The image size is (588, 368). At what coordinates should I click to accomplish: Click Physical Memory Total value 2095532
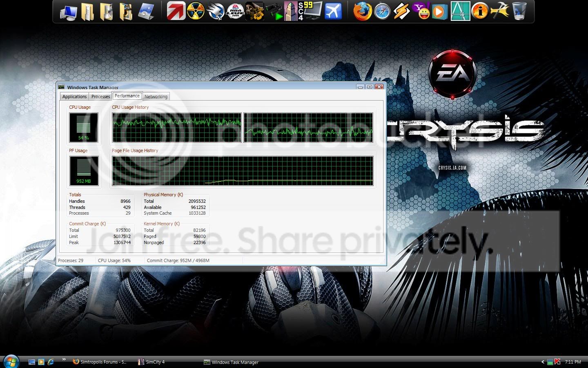(x=197, y=201)
